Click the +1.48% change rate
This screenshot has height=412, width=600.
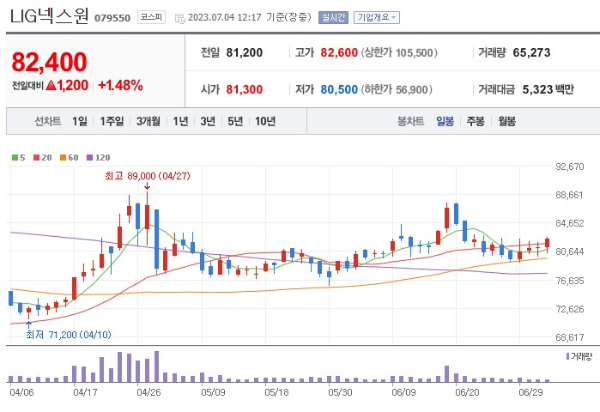click(121, 85)
